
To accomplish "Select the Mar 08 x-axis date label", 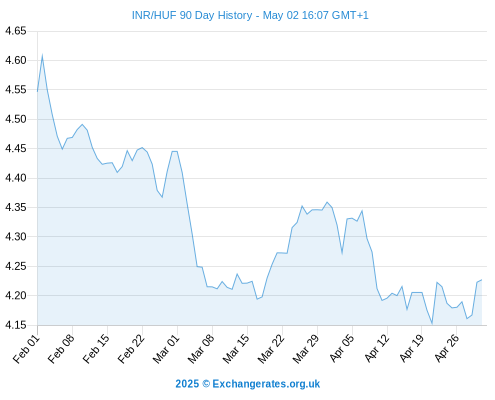I will [202, 349].
